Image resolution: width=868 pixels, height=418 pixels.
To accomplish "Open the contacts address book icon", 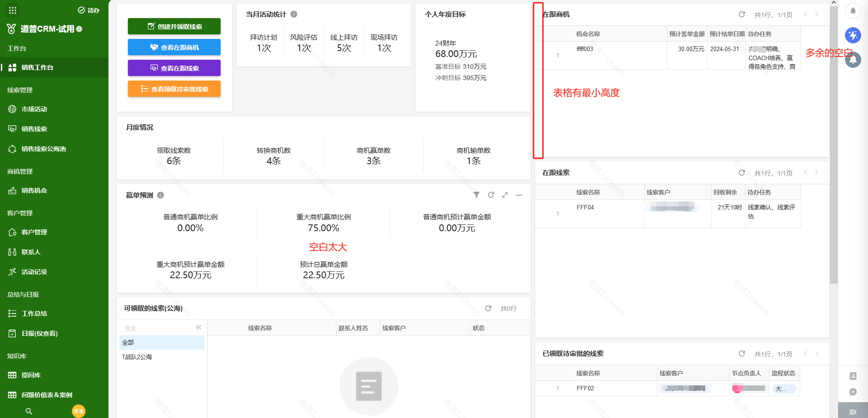I will tap(853, 376).
